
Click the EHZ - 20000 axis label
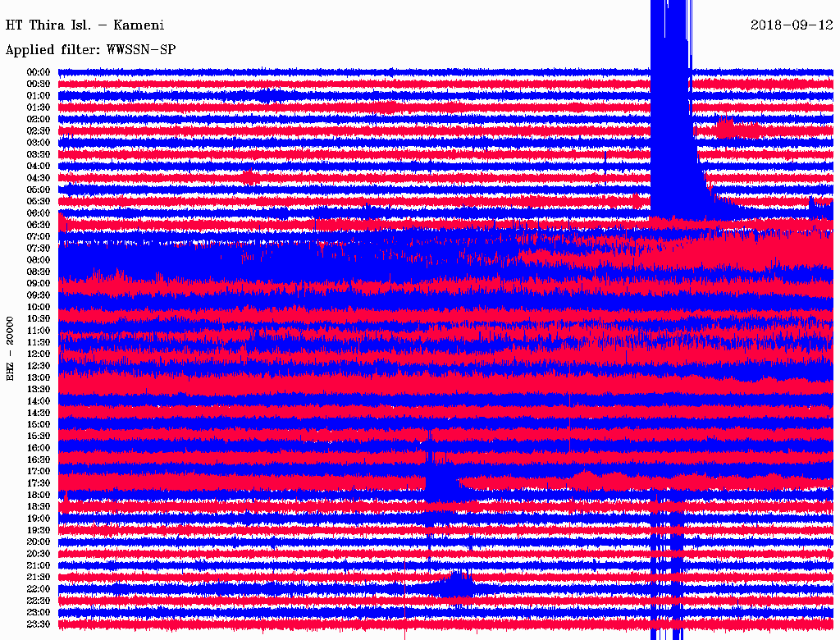click(10, 349)
